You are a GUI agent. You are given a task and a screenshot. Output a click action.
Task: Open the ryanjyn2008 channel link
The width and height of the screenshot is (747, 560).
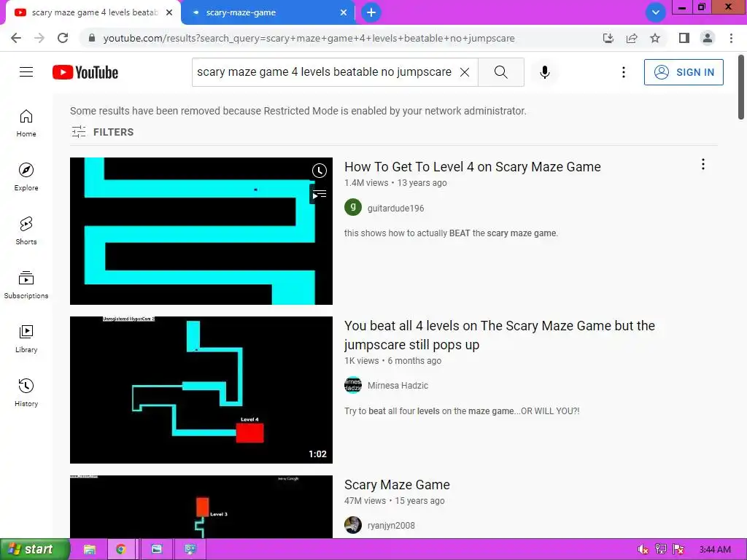pyautogui.click(x=391, y=525)
